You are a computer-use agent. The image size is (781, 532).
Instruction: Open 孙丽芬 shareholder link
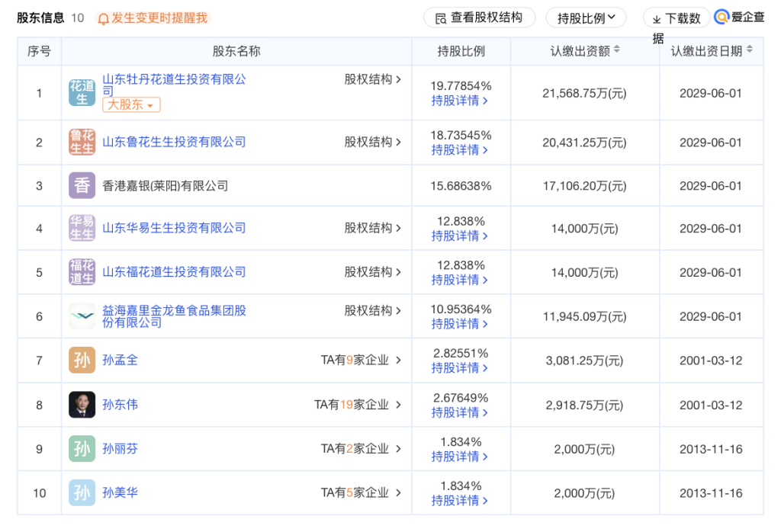120,449
